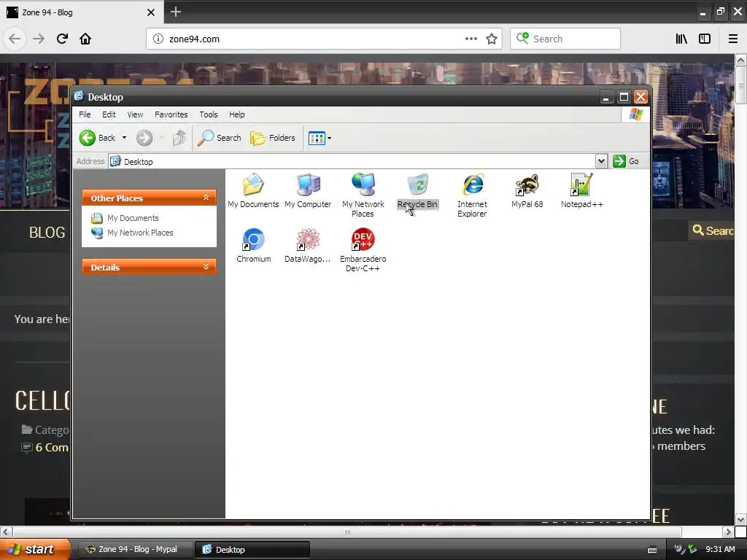Screen dimensions: 747x560
Task: Open page actions three-dot menu
Action: 471,39
